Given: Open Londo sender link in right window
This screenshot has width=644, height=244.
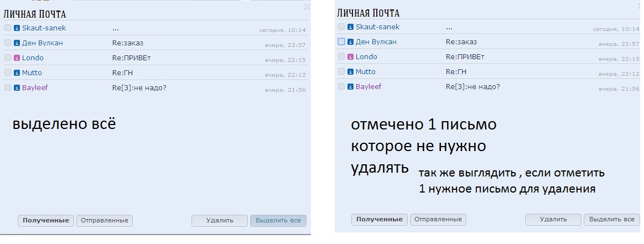Looking at the screenshot, I should coord(366,56).
